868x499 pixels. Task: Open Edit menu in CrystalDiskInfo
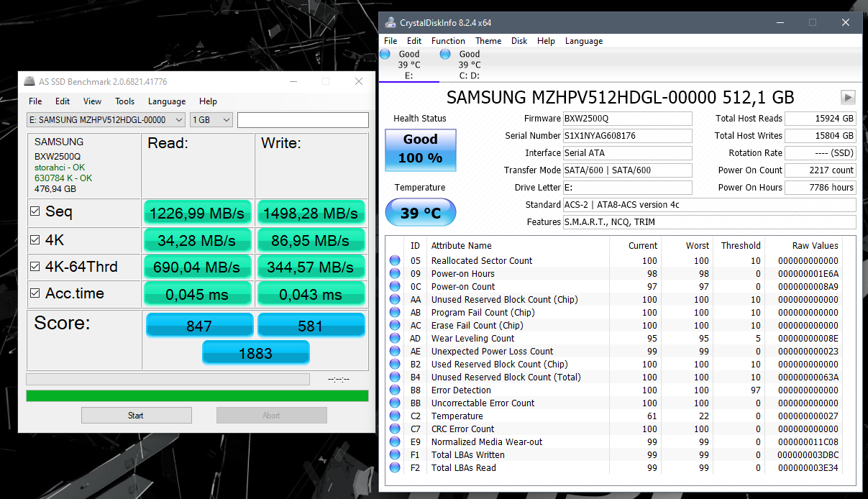tap(414, 41)
